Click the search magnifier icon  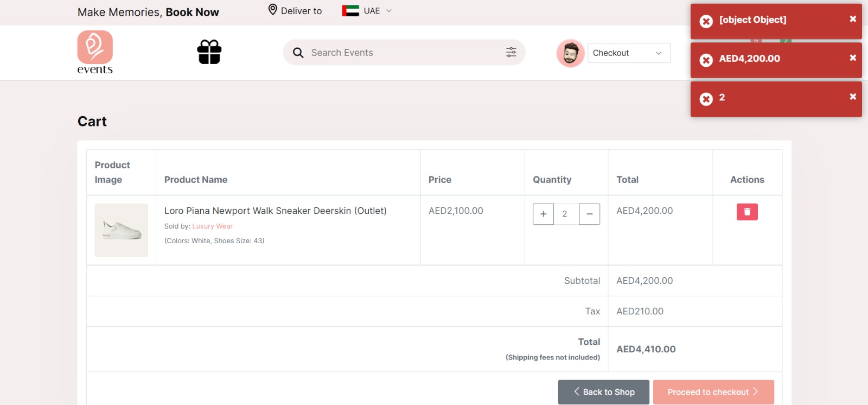tap(298, 53)
